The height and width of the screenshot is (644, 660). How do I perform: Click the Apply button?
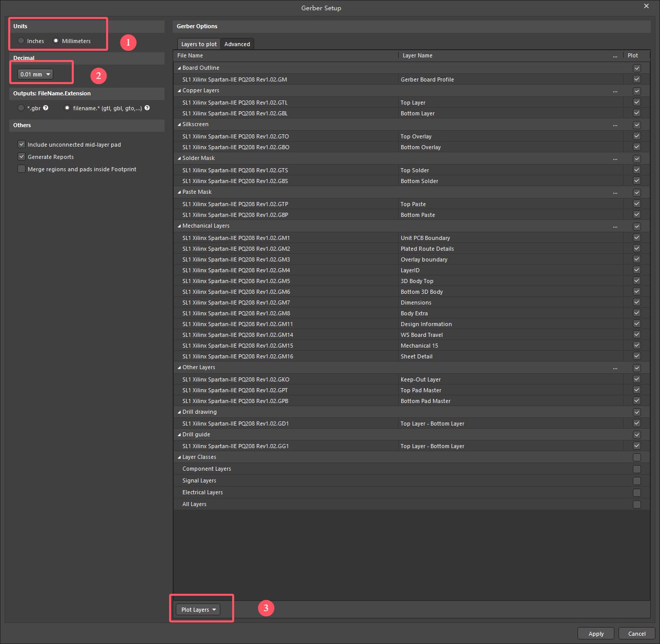click(x=596, y=634)
